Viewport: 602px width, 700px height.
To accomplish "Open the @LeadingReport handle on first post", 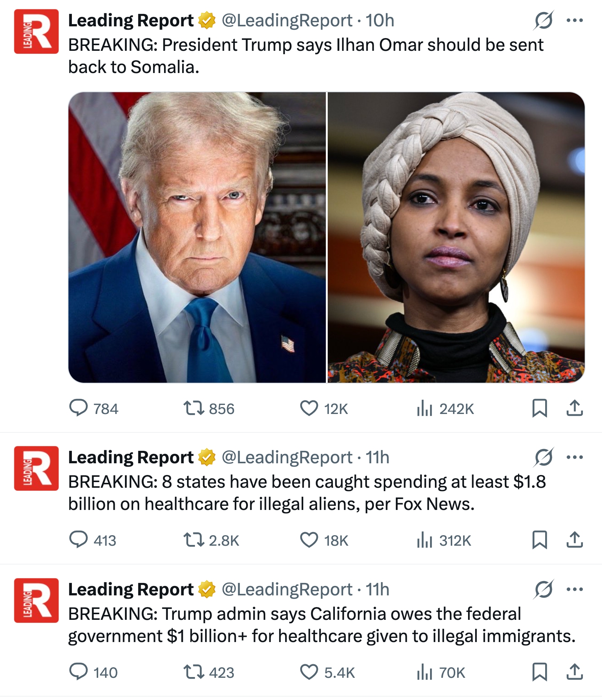I will pyautogui.click(x=287, y=20).
